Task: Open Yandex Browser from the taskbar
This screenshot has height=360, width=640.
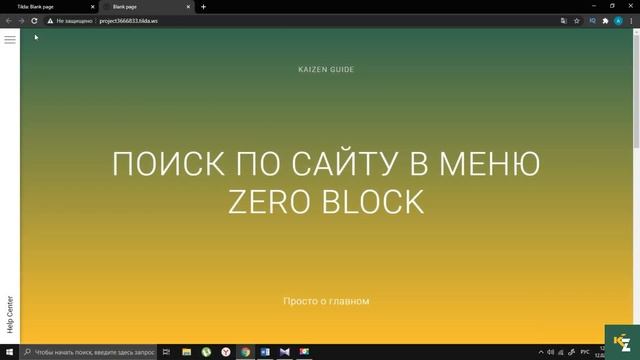Action: pyautogui.click(x=226, y=352)
